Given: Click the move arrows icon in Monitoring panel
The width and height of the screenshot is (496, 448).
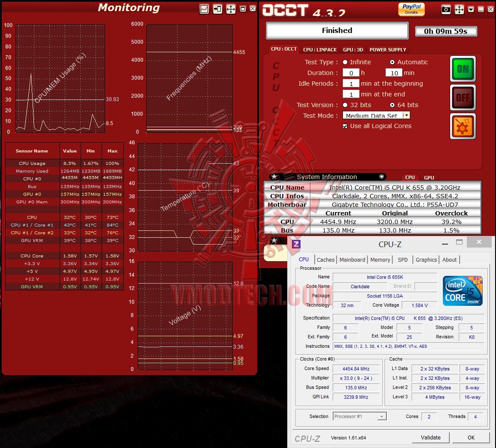Looking at the screenshot, I should tap(231, 9).
